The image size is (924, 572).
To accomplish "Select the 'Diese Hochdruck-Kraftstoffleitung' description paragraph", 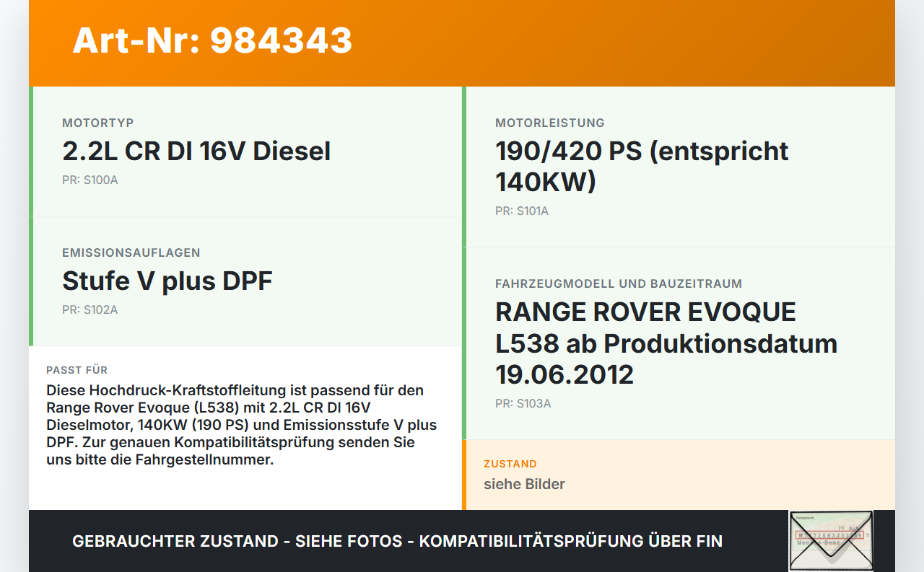I will click(242, 426).
